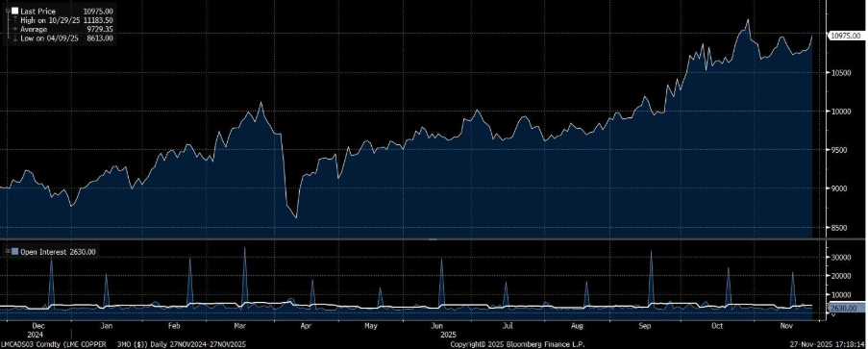This screenshot has width=868, height=349.
Task: Click the Jan month label on time axis
Action: pyautogui.click(x=107, y=326)
